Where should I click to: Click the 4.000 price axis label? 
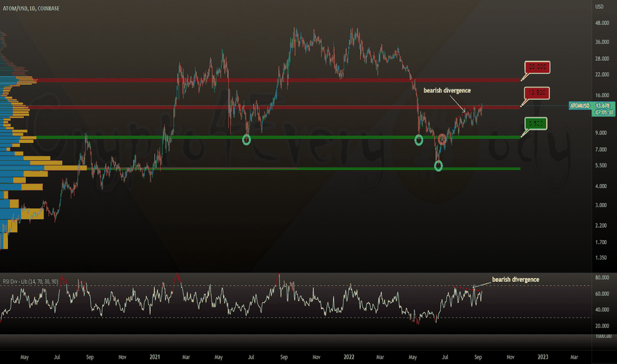point(601,186)
